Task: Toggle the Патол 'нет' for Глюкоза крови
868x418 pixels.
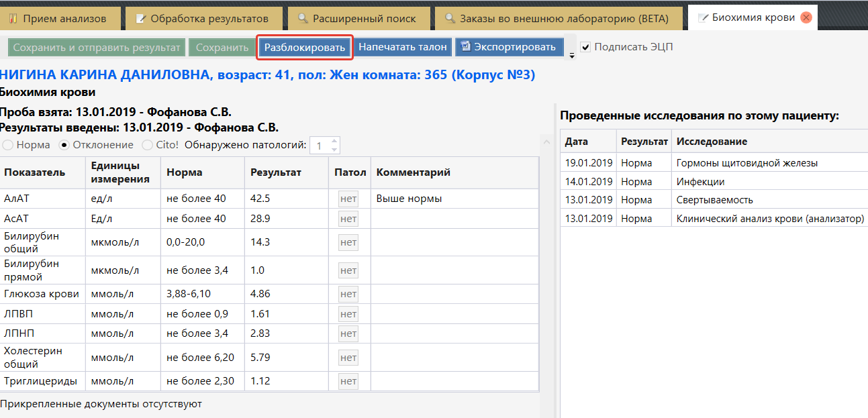Action: click(x=348, y=294)
